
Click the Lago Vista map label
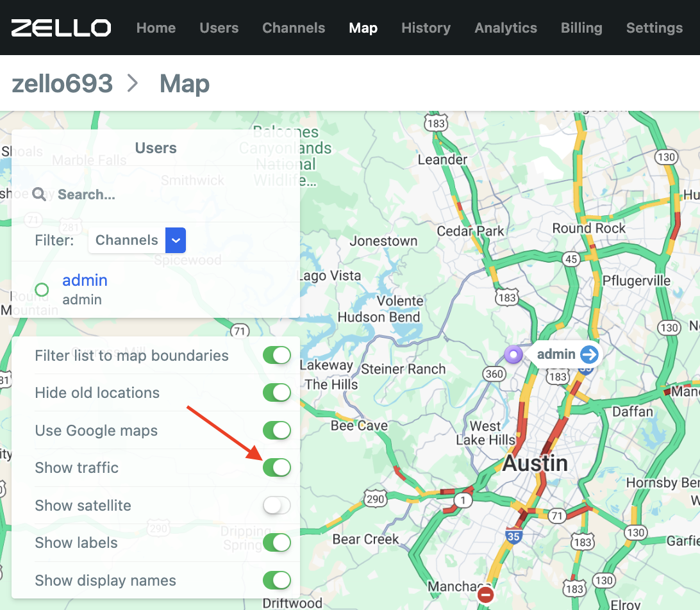(x=330, y=276)
